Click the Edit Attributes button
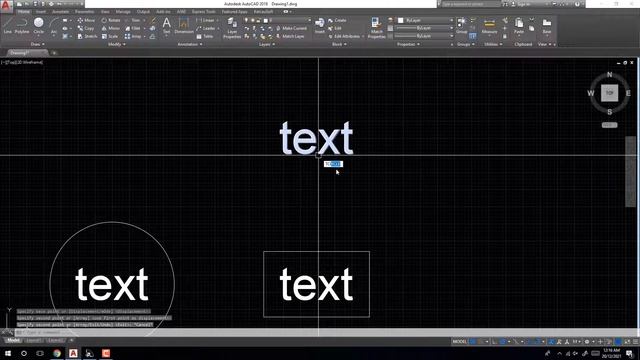 (x=346, y=36)
